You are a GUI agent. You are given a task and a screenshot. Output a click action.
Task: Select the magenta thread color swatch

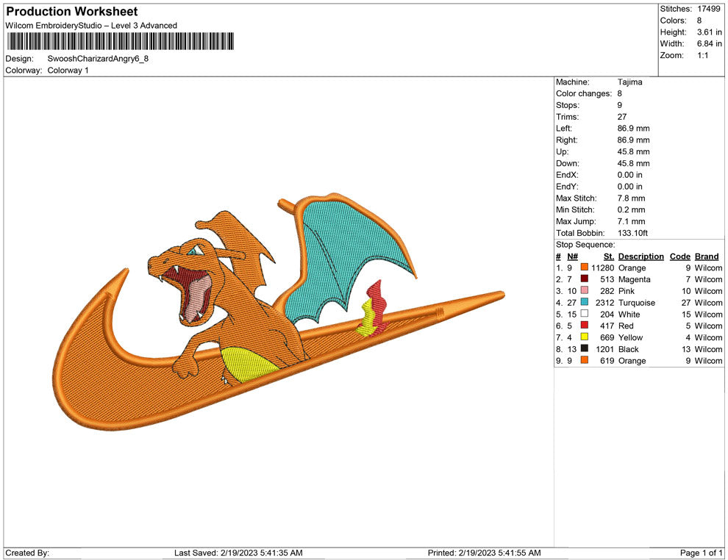pyautogui.click(x=584, y=279)
